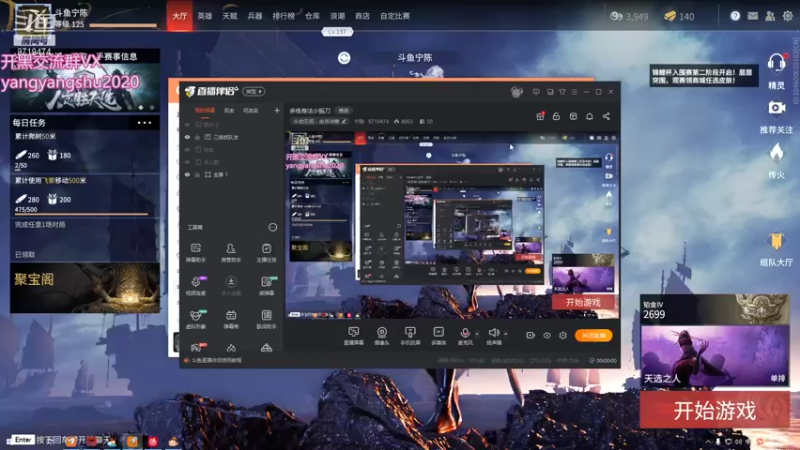Add a screen capture source in the bottom bar
800x450 pixels.
353,336
